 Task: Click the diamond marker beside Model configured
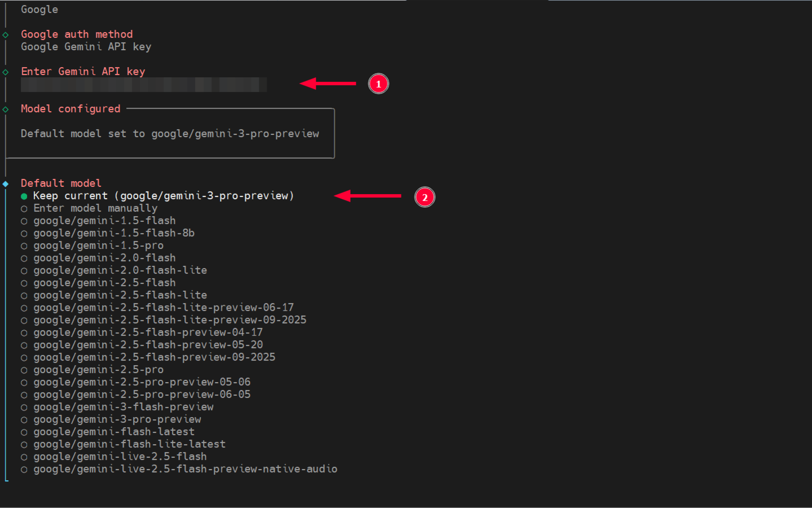coord(6,108)
